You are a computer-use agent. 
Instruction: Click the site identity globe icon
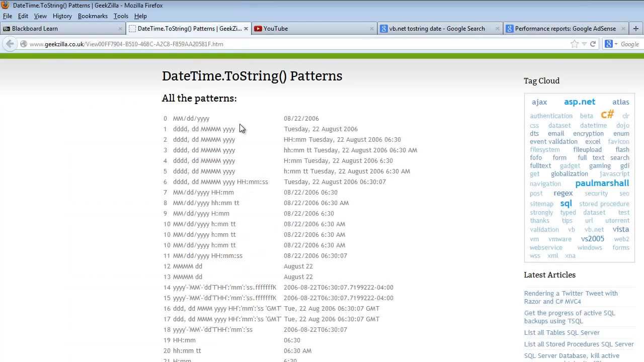pos(23,44)
